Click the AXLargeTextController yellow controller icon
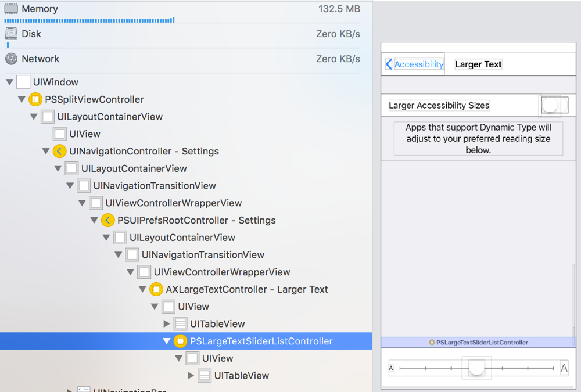Image resolution: width=581 pixels, height=392 pixels. click(156, 289)
